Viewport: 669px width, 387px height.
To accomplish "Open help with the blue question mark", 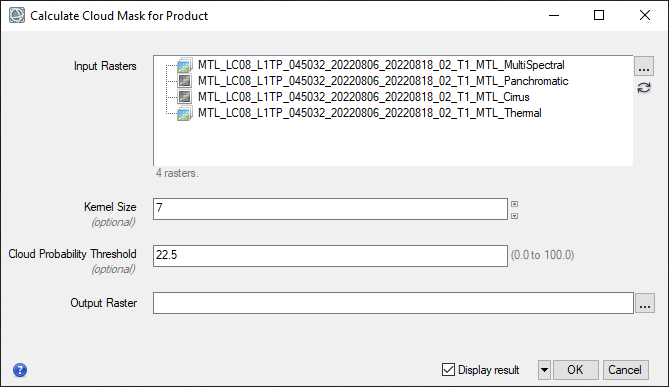I will pos(20,370).
